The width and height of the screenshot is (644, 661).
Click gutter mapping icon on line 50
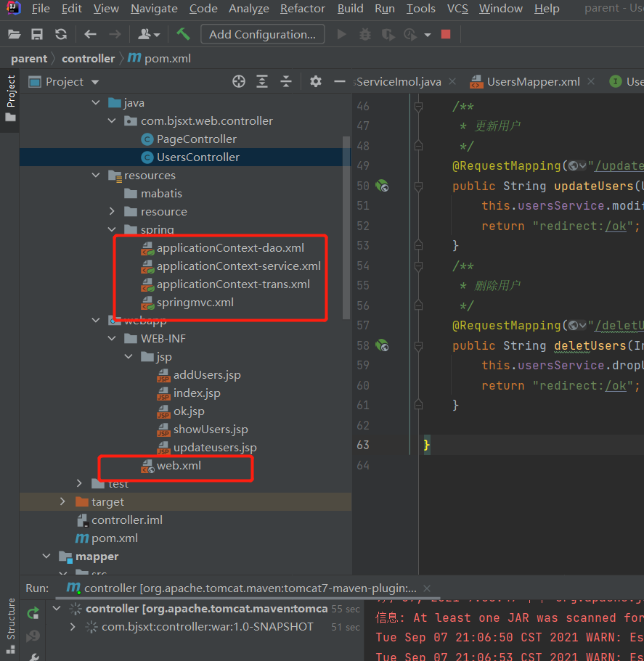(382, 186)
